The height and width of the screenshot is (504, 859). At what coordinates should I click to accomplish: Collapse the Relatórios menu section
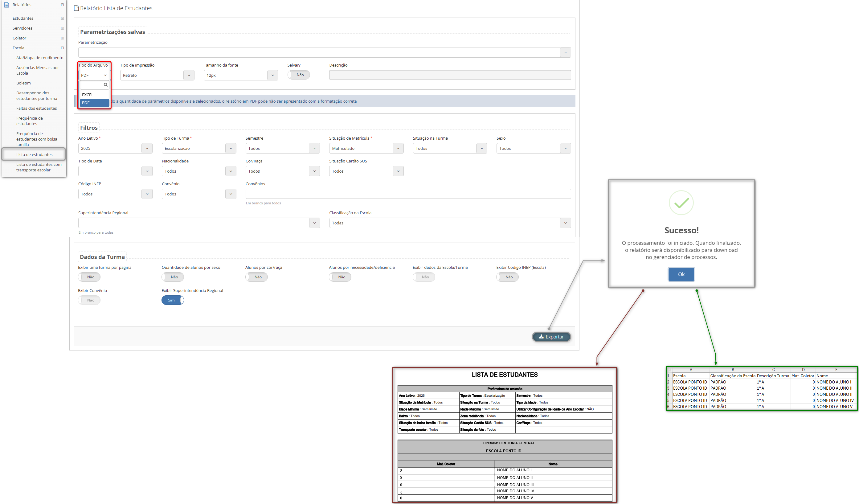pyautogui.click(x=62, y=5)
